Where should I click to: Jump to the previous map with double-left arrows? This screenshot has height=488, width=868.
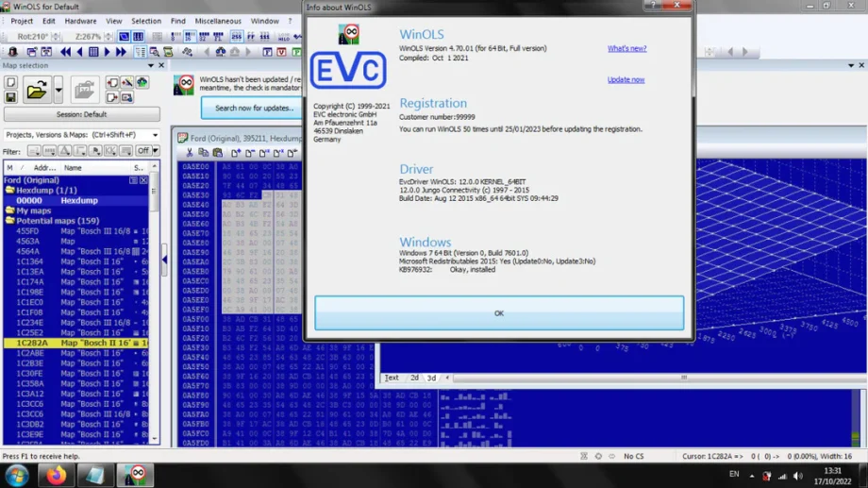pos(65,52)
